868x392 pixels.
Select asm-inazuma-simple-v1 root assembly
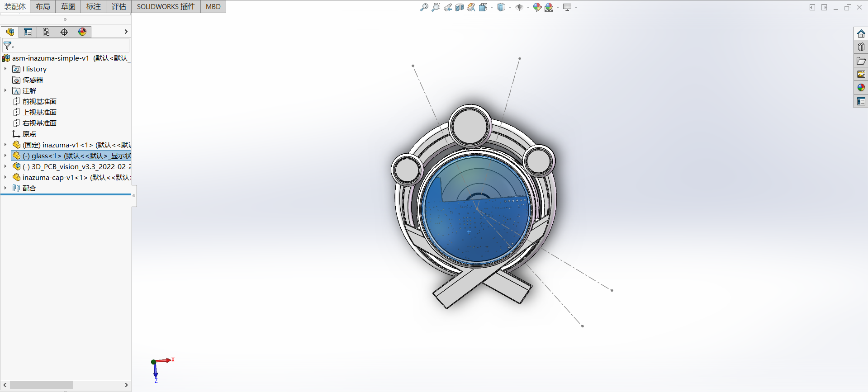click(66, 58)
